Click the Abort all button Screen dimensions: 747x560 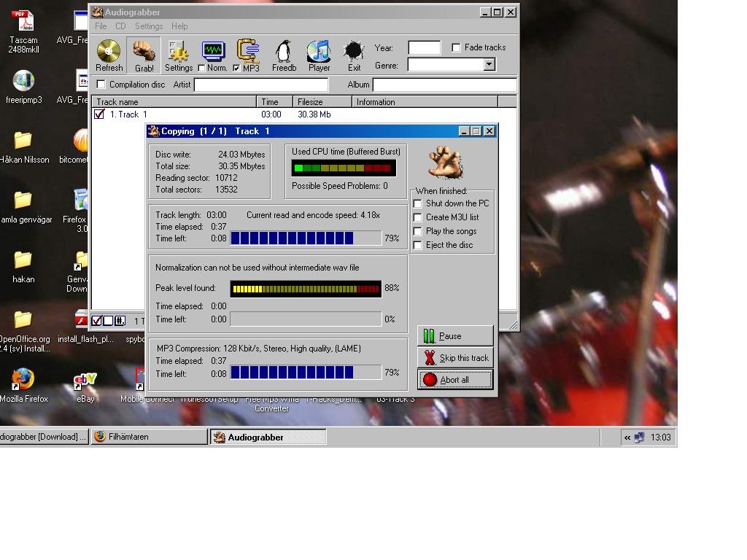455,379
